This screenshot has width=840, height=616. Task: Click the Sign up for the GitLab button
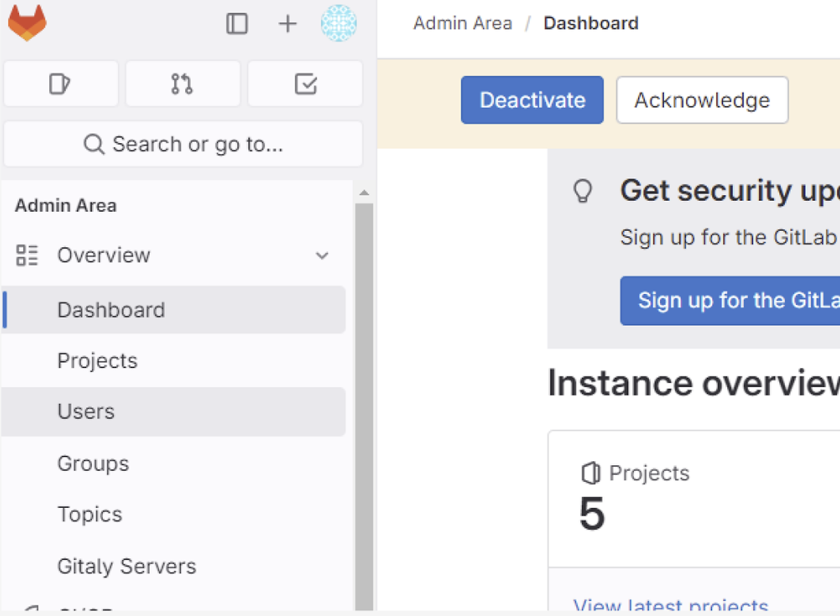[730, 300]
